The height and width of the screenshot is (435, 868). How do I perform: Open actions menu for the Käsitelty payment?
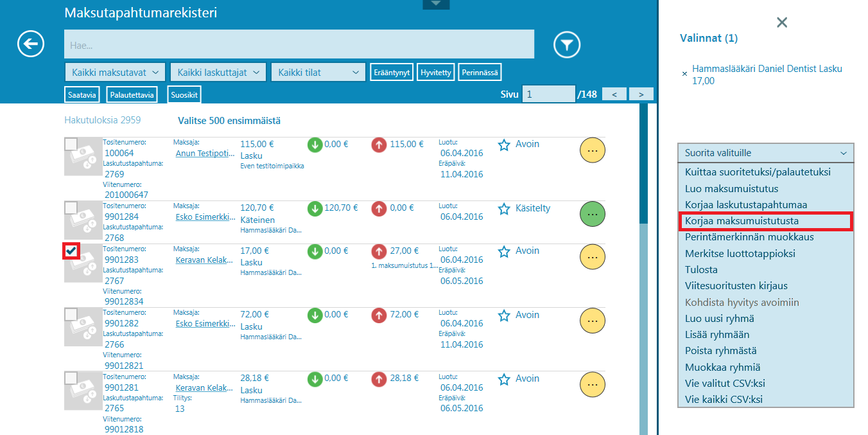[592, 213]
